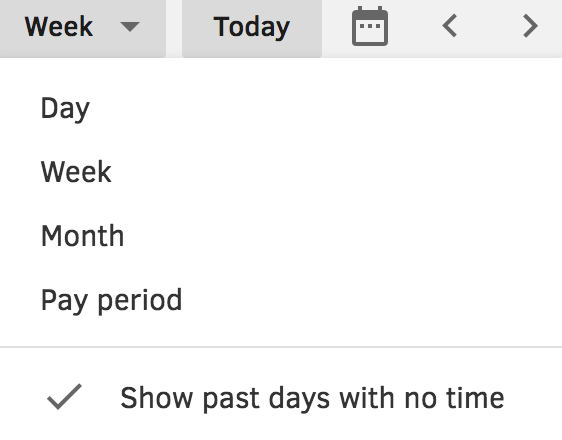
Task: Click the small triangle arrow beside Week
Action: click(x=130, y=27)
